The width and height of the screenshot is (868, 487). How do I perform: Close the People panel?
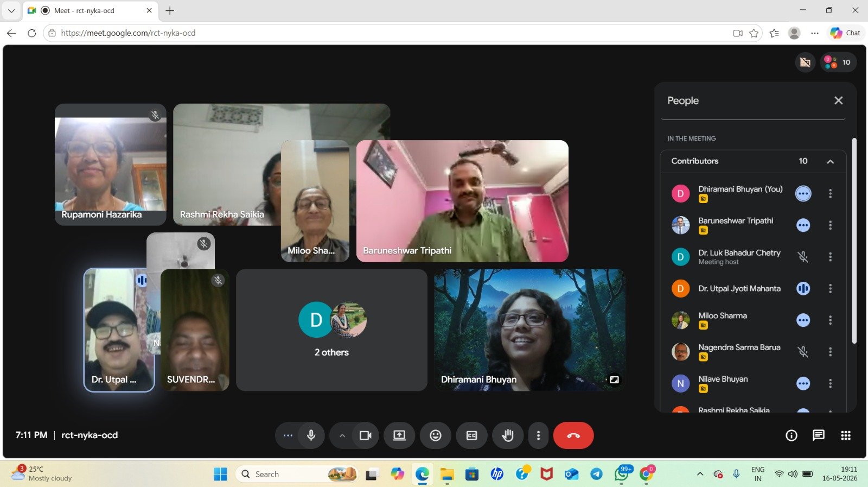(x=839, y=100)
